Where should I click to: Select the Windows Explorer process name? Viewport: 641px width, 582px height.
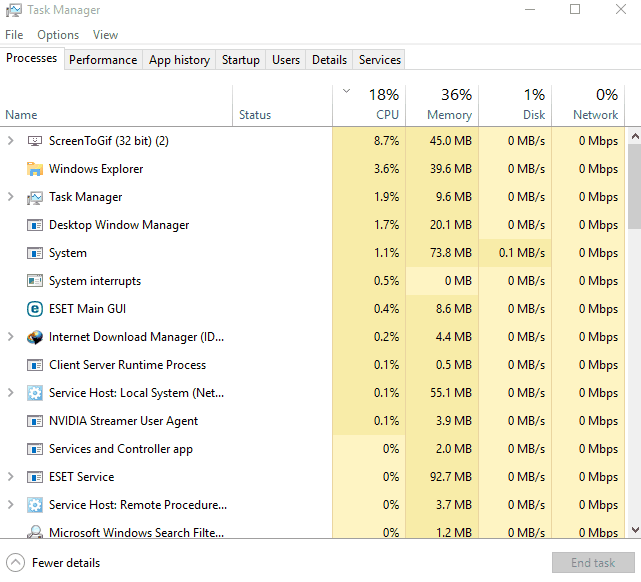pyautogui.click(x=96, y=169)
